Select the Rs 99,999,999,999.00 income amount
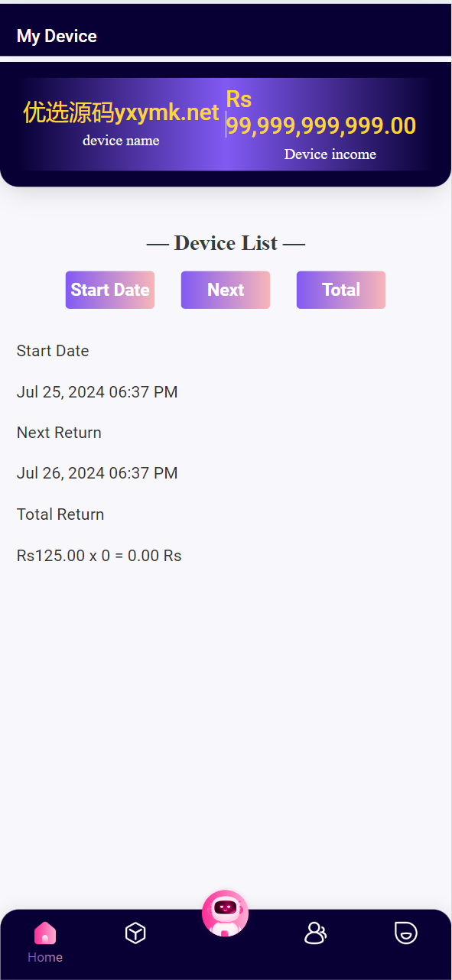This screenshot has height=980, width=452. [x=321, y=112]
